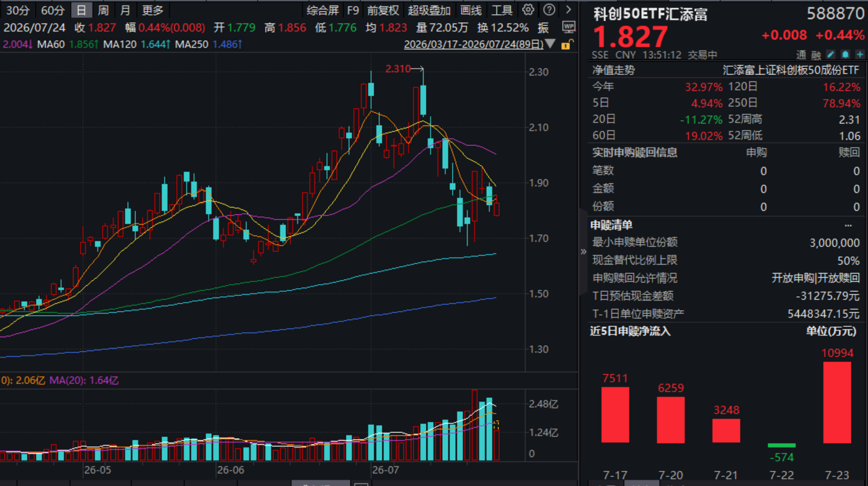This screenshot has width=868, height=486.
Task: Toggle 前复权 price adjustment mode
Action: click(x=383, y=10)
